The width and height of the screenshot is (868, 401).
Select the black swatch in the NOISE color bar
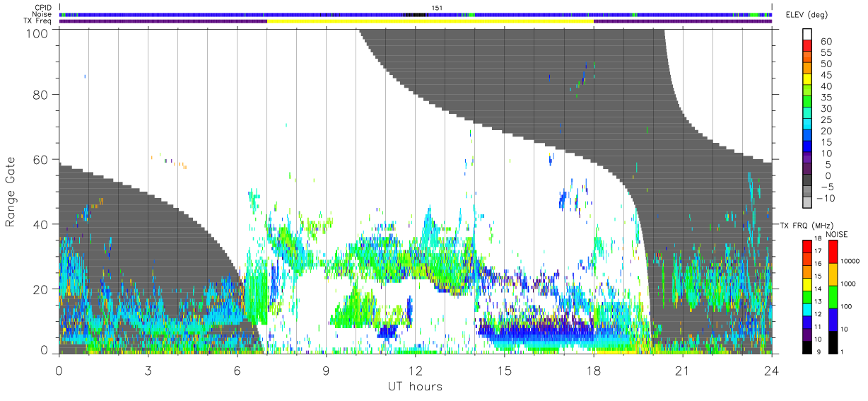(x=832, y=342)
